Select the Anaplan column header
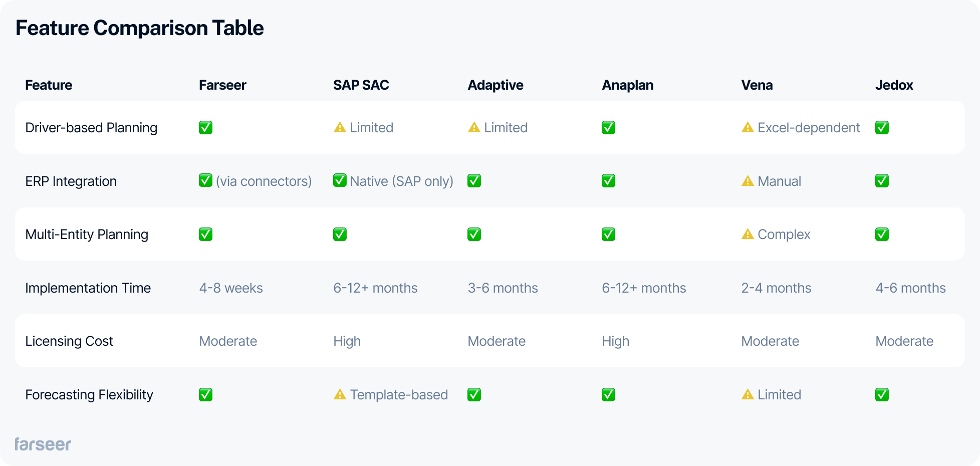 pyautogui.click(x=627, y=85)
